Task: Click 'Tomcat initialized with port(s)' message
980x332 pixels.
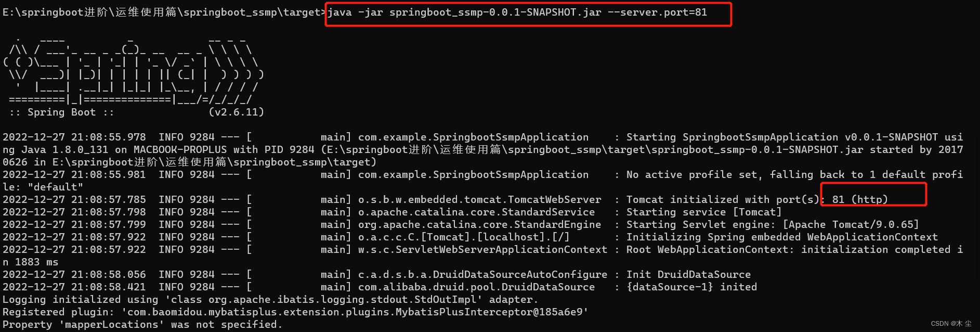Action: pos(723,199)
